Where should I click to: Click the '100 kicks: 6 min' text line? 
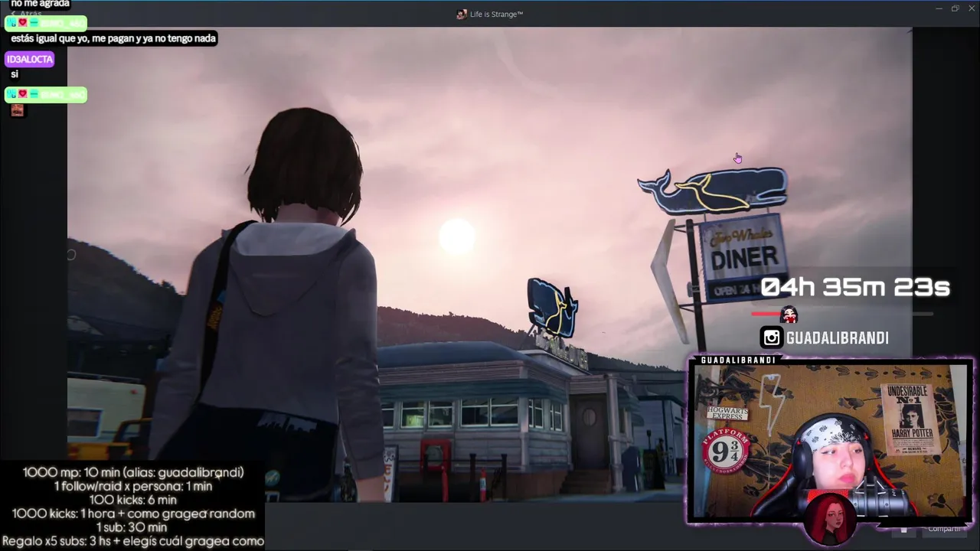pos(132,500)
